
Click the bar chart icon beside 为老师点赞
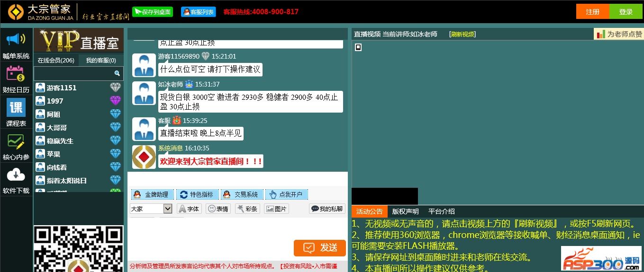[x=601, y=34]
